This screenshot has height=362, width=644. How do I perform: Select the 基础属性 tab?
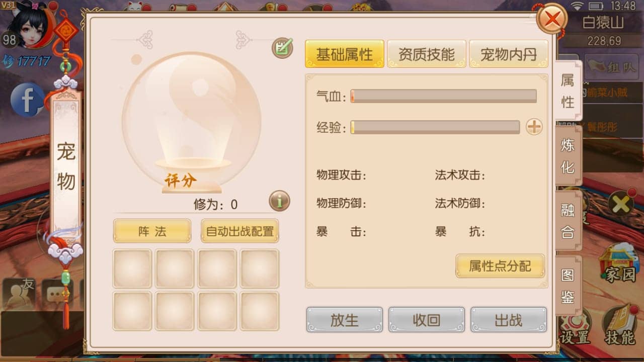coord(345,54)
